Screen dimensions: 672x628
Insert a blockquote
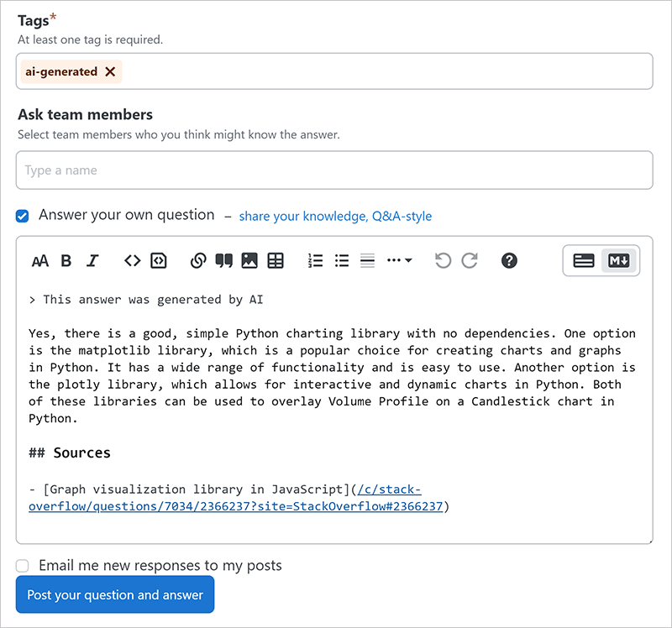click(x=223, y=261)
